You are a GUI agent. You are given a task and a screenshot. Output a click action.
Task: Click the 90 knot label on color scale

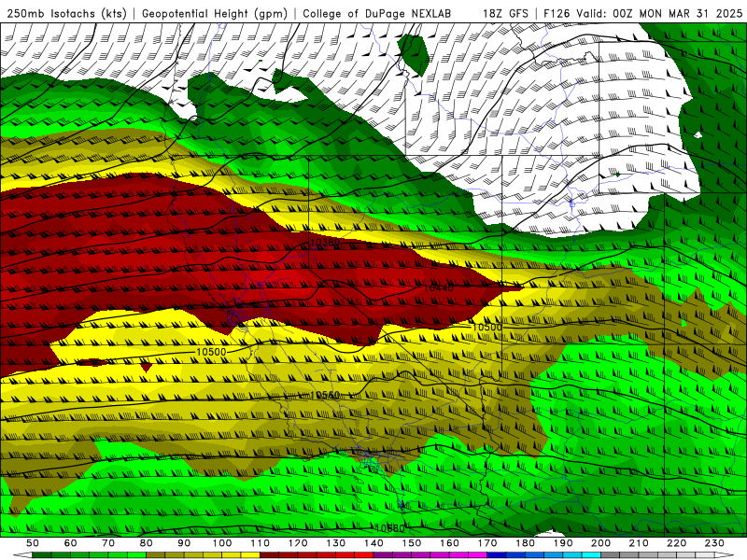(x=184, y=543)
